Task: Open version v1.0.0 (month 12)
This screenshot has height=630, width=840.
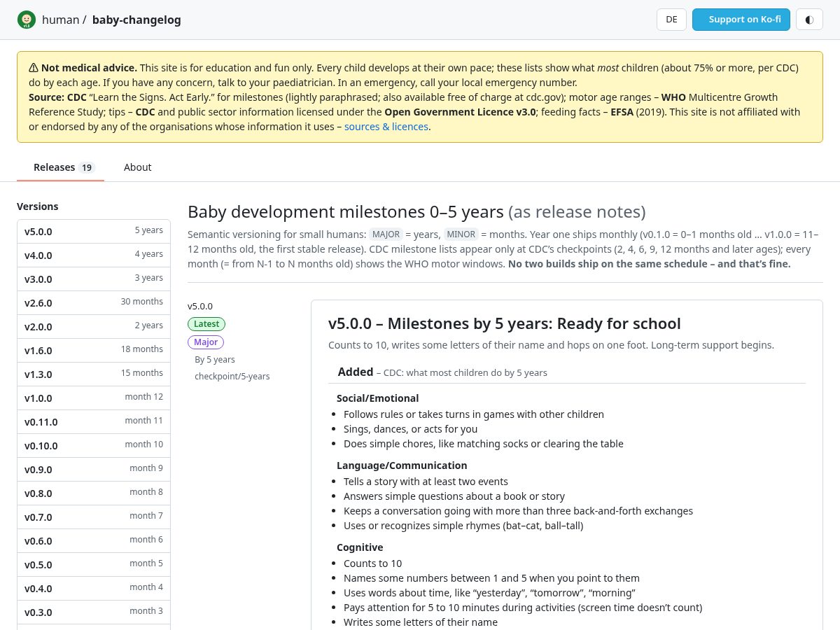Action: tap(94, 398)
